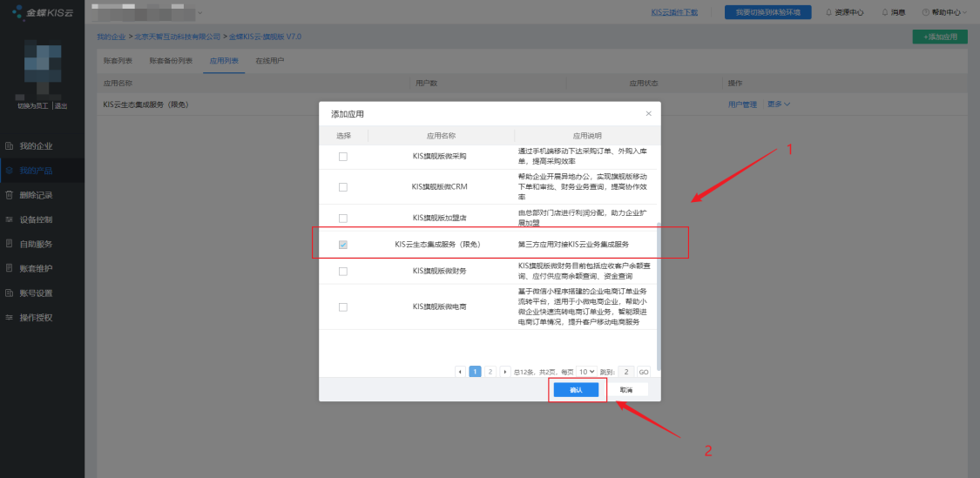Click 金蝶KIS云-旗舰版 V7.0 breadcrumb link
Viewport: 980px width, 478px height.
266,37
